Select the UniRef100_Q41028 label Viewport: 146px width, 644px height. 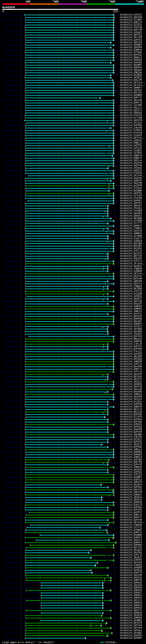tap(131, 389)
